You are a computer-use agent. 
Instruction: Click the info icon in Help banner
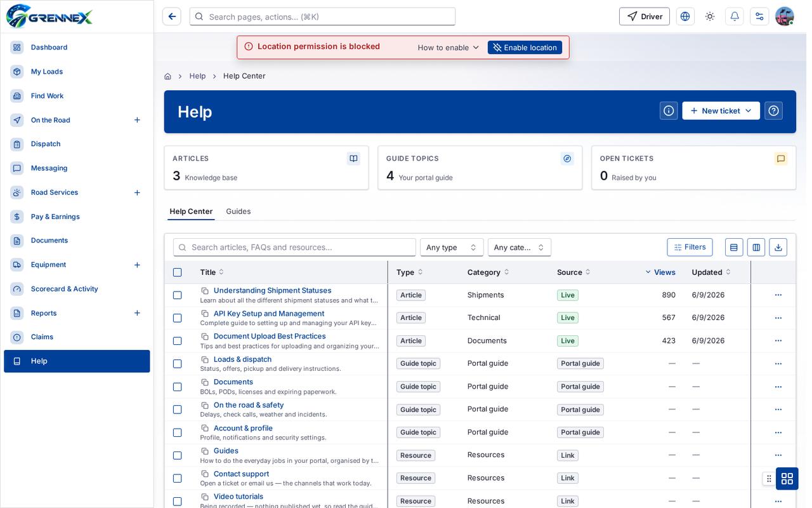click(669, 110)
